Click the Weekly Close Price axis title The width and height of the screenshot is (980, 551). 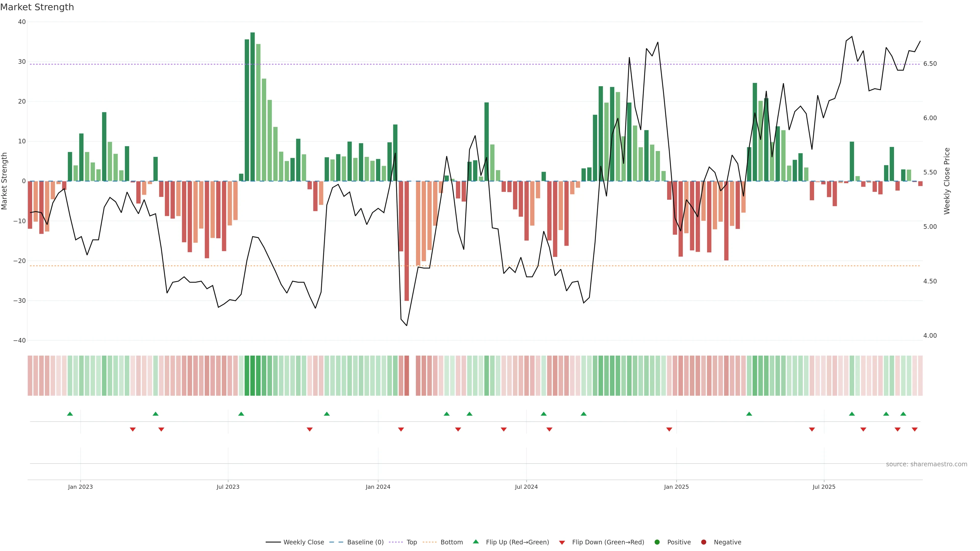tap(947, 181)
